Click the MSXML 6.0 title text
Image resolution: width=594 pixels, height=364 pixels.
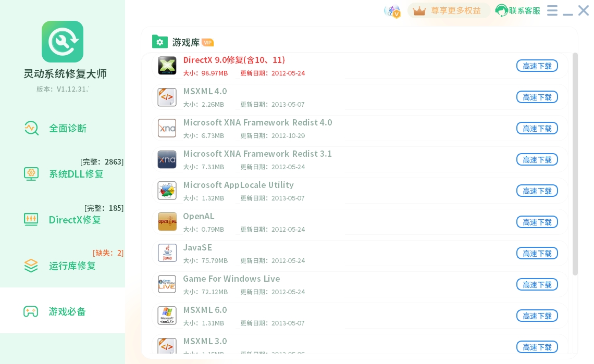pyautogui.click(x=205, y=310)
